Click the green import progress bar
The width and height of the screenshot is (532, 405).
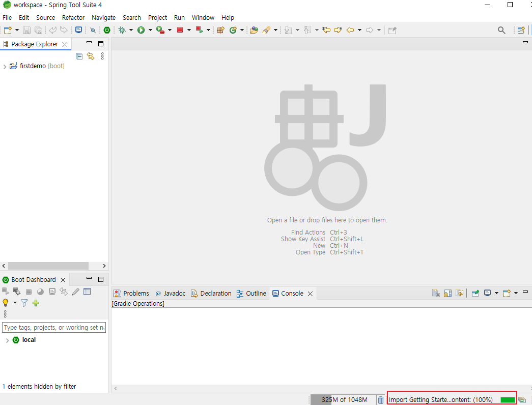point(508,400)
